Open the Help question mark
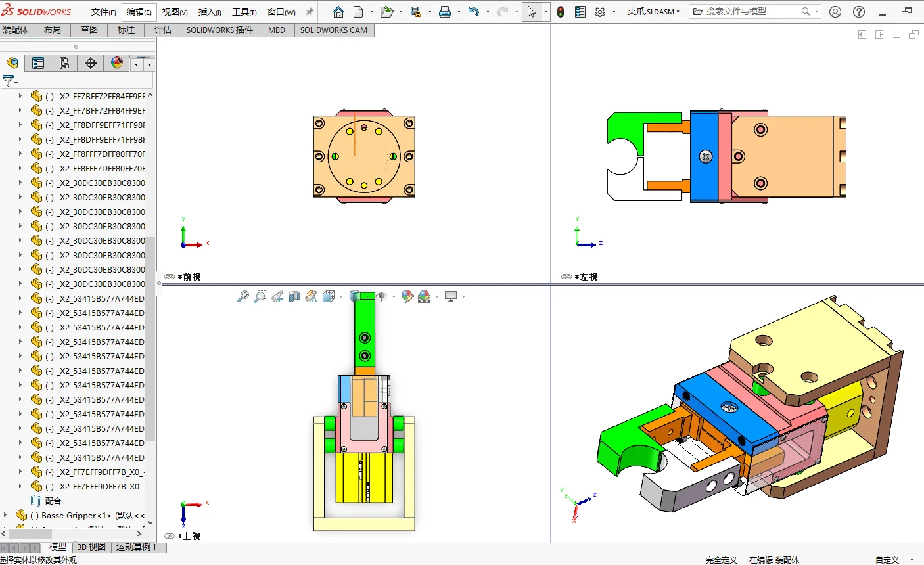The height and width of the screenshot is (565, 924). click(x=859, y=12)
